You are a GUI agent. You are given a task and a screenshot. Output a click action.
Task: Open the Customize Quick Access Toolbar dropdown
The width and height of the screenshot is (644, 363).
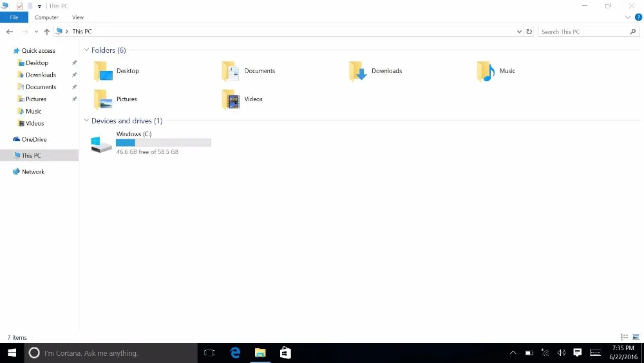39,6
